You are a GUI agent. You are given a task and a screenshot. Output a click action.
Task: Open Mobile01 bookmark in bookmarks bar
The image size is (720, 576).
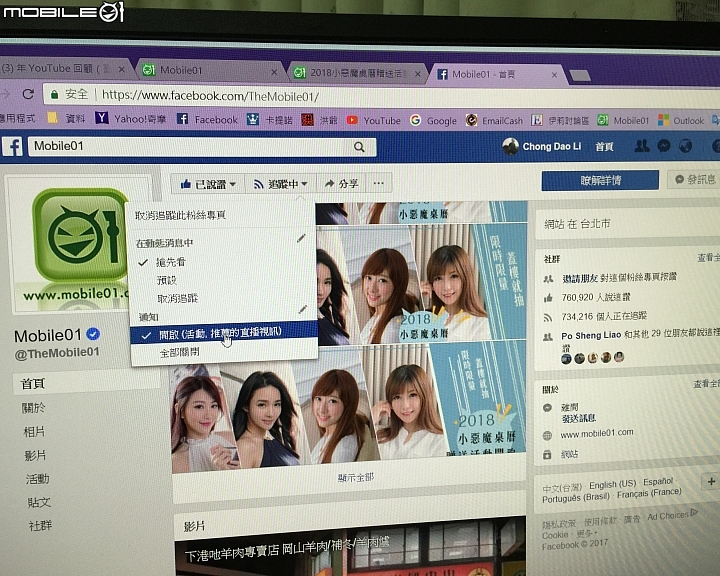pyautogui.click(x=623, y=120)
